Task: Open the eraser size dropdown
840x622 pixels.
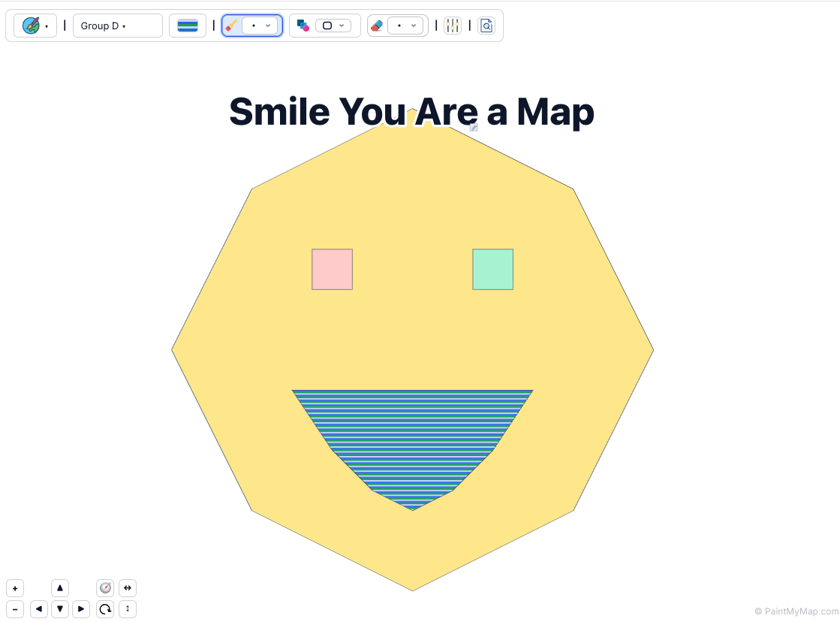Action: (x=406, y=26)
